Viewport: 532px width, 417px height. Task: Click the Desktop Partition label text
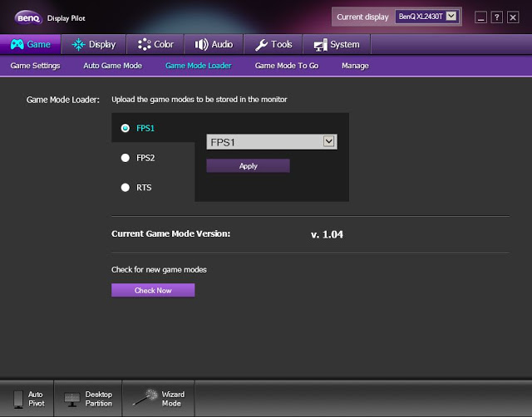coord(98,399)
